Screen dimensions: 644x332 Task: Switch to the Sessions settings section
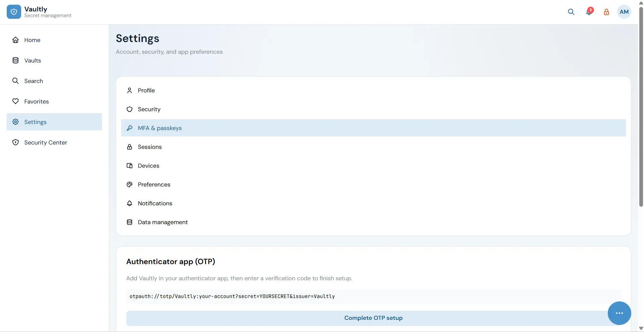(x=373, y=147)
